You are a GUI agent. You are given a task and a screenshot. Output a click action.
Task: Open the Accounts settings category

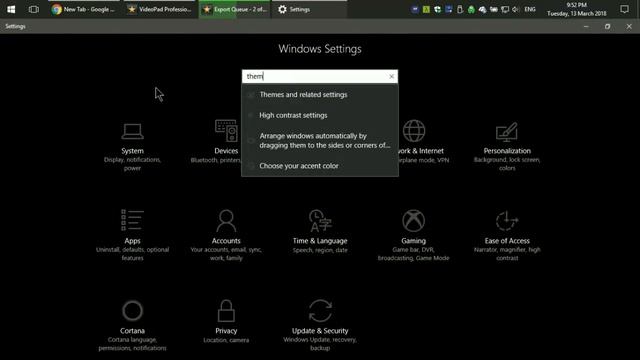point(226,236)
